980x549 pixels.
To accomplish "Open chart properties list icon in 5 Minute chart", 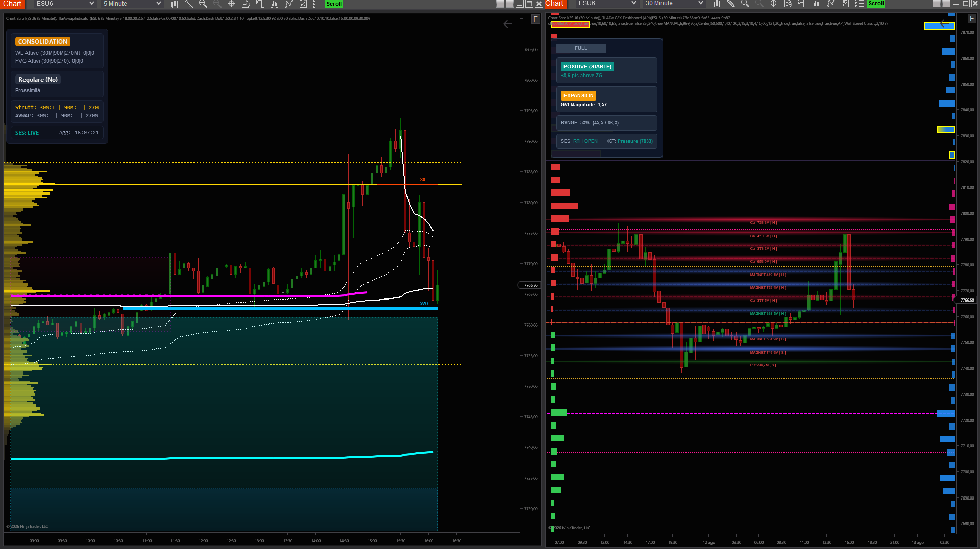I will click(317, 4).
